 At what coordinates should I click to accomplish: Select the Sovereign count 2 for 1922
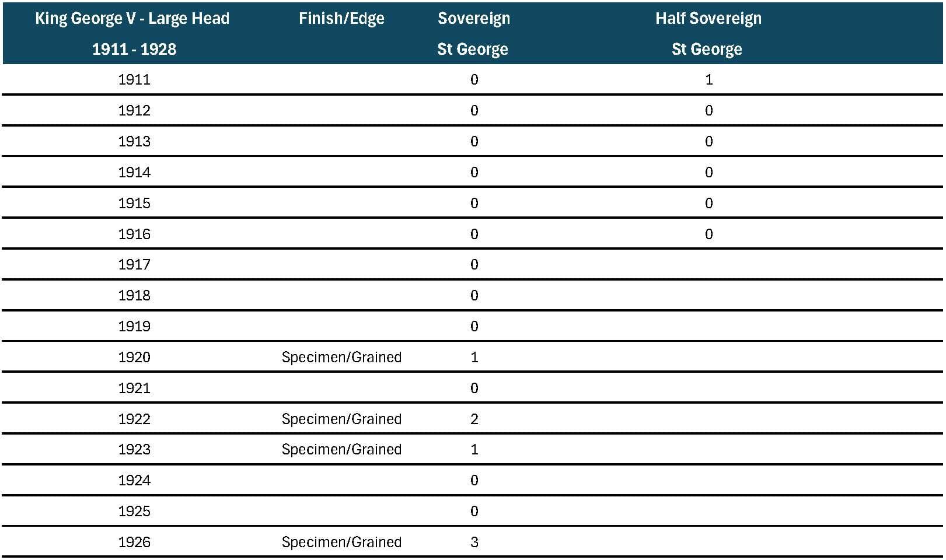coord(474,419)
